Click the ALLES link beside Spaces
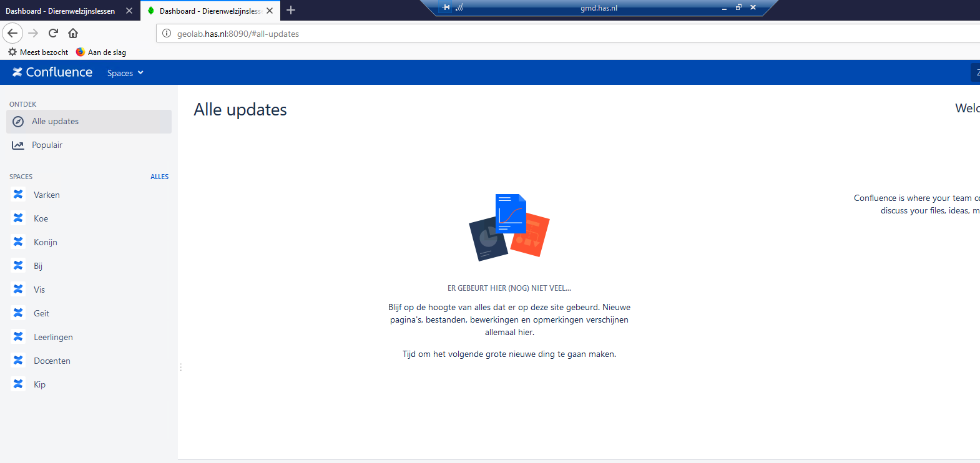The height and width of the screenshot is (463, 980). (x=159, y=177)
